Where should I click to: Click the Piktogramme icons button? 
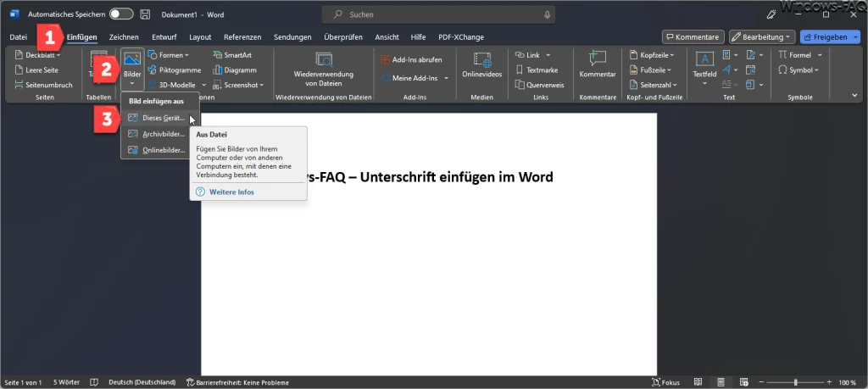point(174,70)
